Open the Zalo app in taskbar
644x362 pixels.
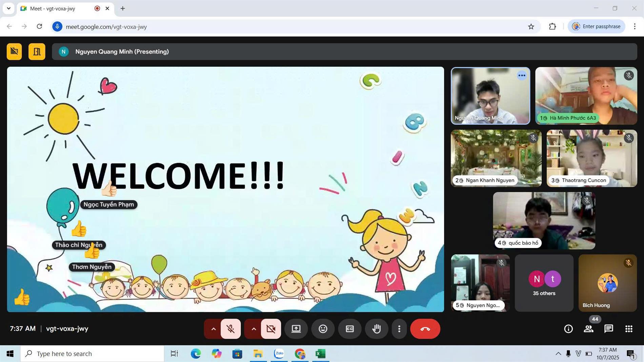coord(279,354)
